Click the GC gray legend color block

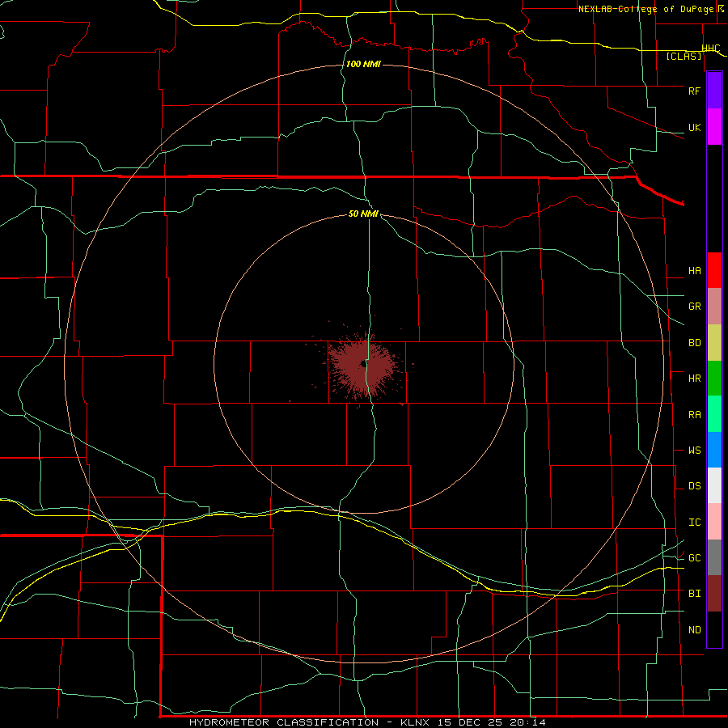pos(714,557)
